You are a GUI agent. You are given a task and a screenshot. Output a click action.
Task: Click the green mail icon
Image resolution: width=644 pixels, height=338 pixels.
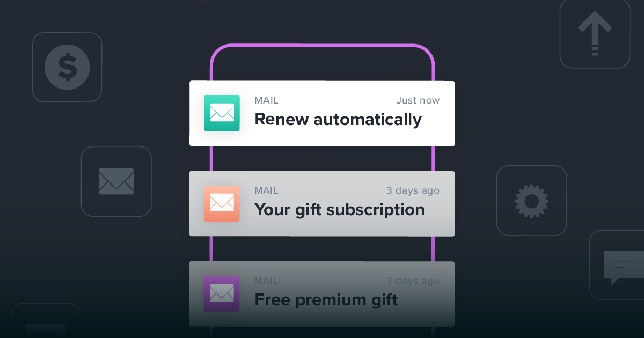coord(222,113)
